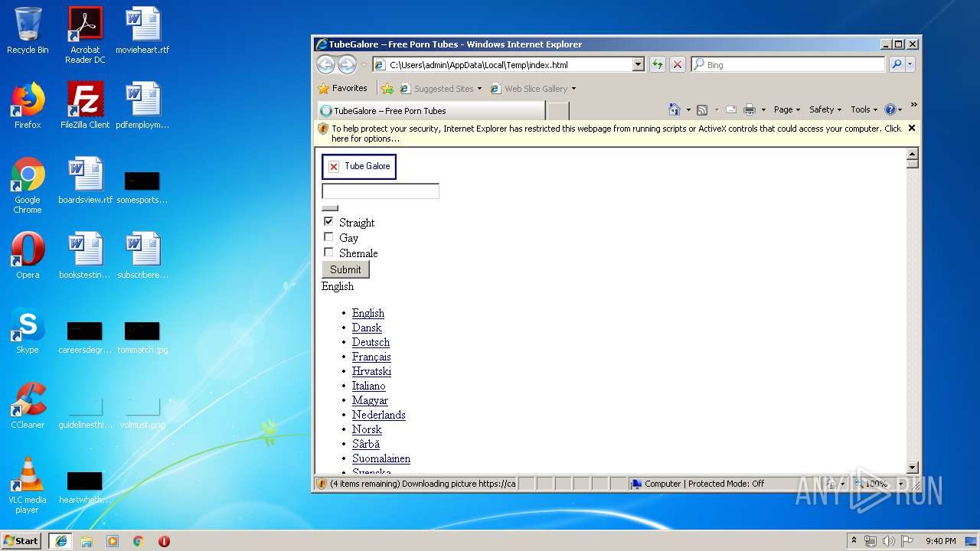Click the Submit button
The width and height of the screenshot is (980, 551).
[345, 269]
